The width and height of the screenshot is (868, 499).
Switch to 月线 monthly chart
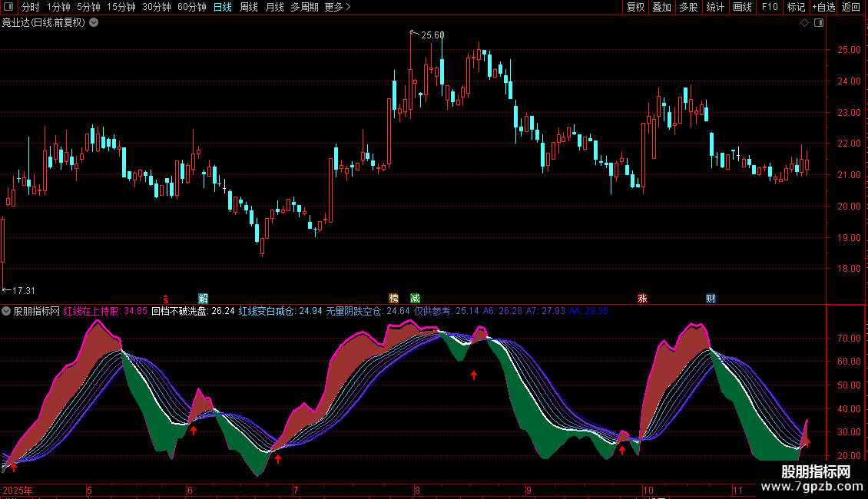pyautogui.click(x=274, y=7)
